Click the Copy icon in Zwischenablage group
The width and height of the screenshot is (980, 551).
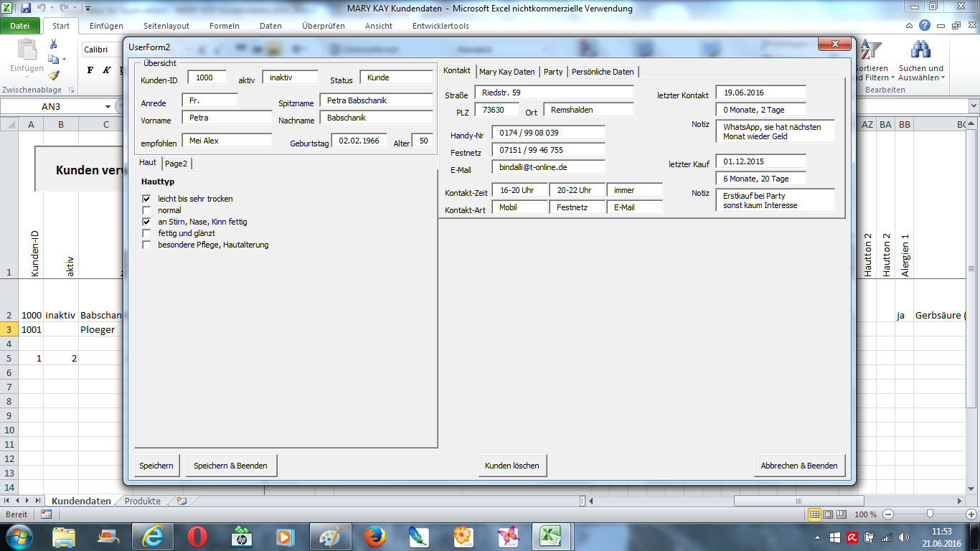click(54, 60)
